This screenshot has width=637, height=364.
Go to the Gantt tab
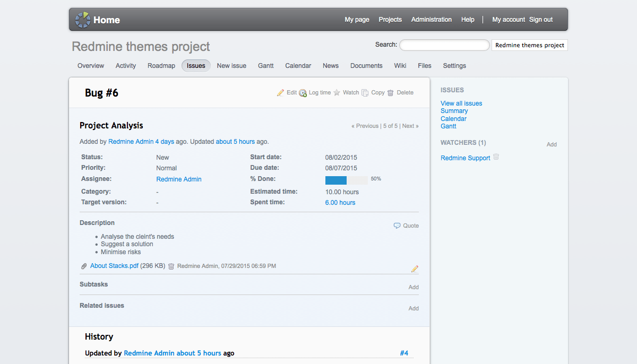[x=266, y=66]
